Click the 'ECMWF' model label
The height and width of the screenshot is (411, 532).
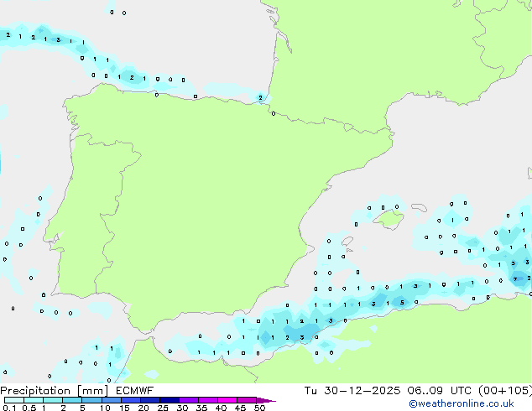coord(134,391)
